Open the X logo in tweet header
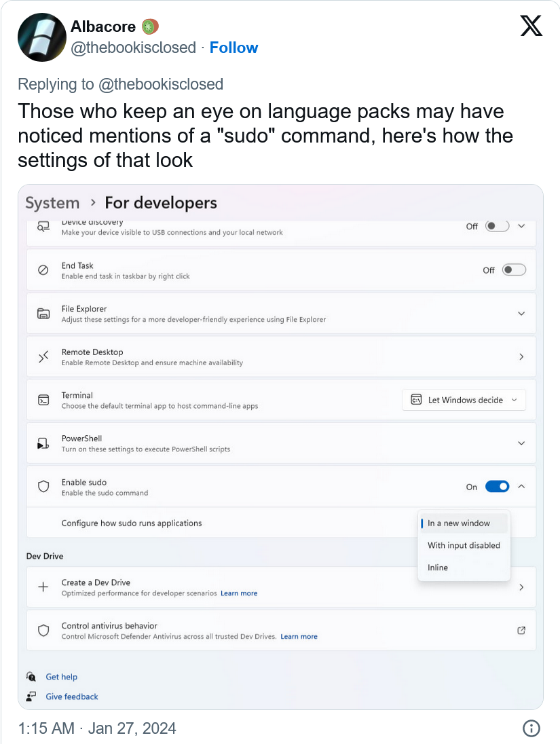This screenshot has width=560, height=744. pyautogui.click(x=531, y=26)
